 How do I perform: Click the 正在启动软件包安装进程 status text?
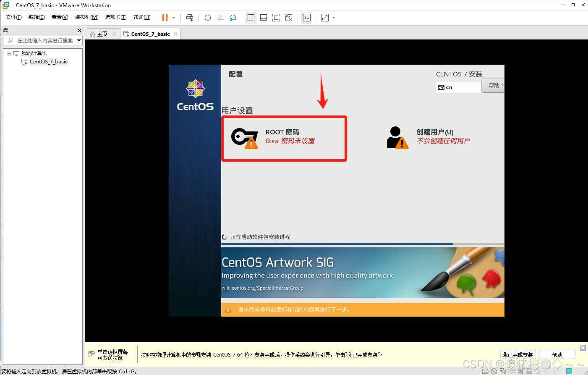coord(260,237)
